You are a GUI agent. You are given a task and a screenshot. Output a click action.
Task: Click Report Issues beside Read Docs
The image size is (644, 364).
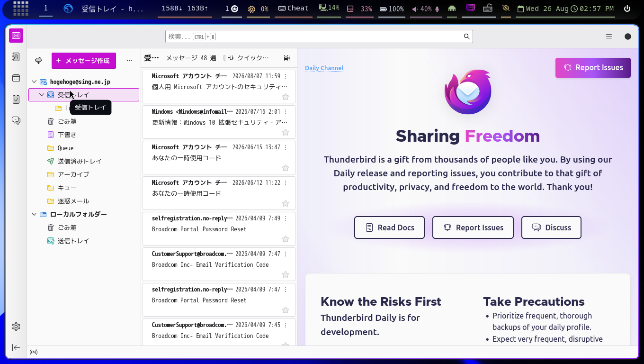[x=473, y=227]
